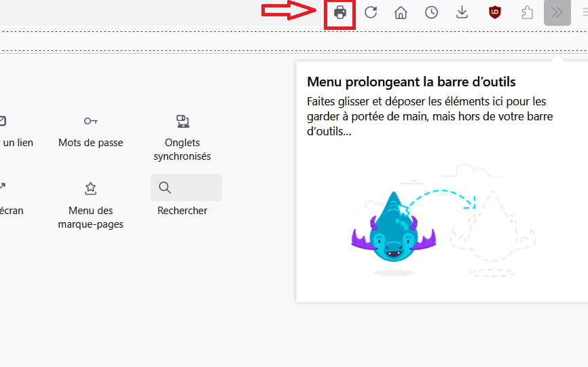Open the hamburger application menu
The height and width of the screenshot is (367, 588).
(584, 13)
